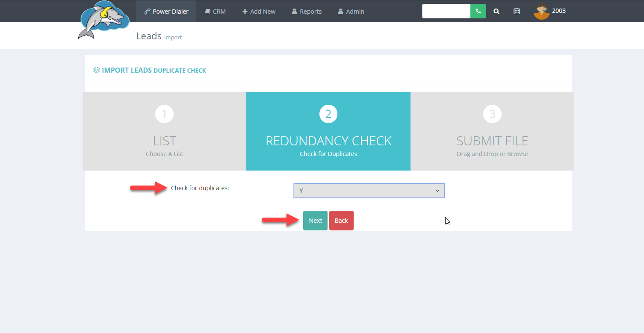
Task: Open the calendar icon in navbar
Action: (517, 12)
